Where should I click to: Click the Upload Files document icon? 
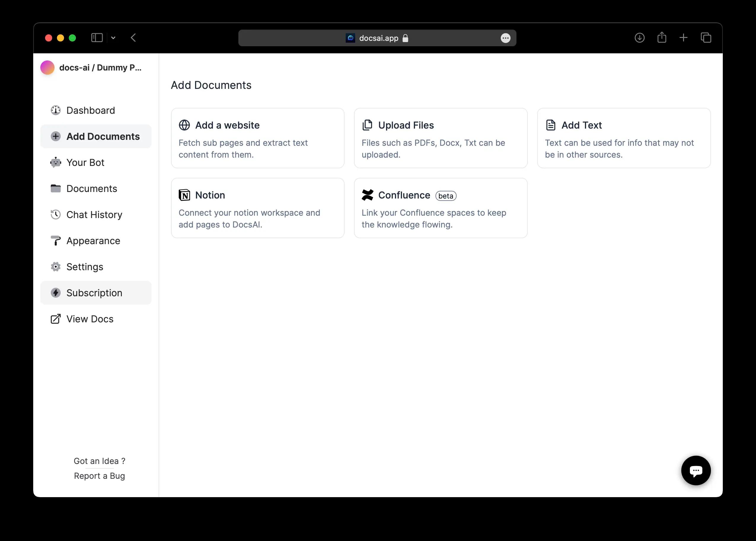[367, 125]
